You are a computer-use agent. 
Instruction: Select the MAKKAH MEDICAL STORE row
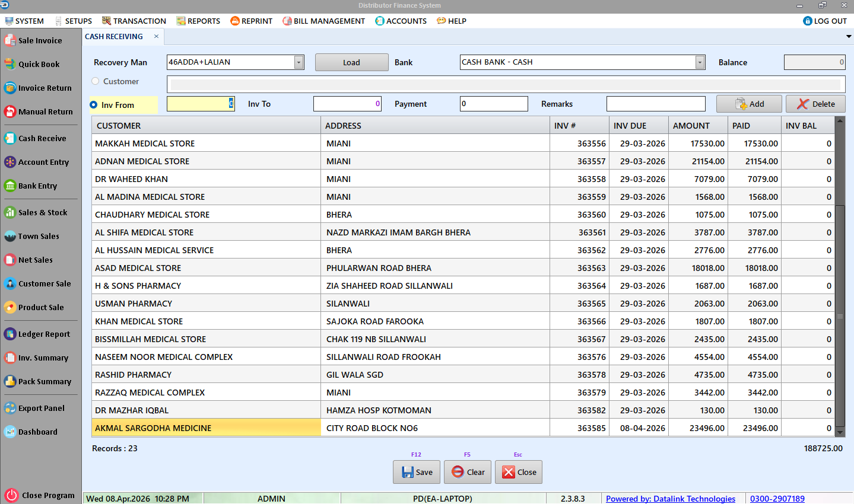463,143
